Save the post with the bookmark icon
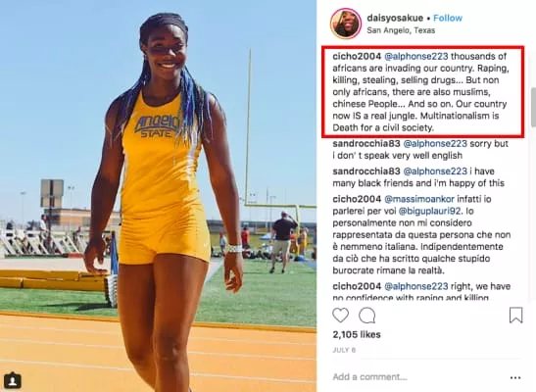This screenshot has height=392, width=536. pos(515,316)
